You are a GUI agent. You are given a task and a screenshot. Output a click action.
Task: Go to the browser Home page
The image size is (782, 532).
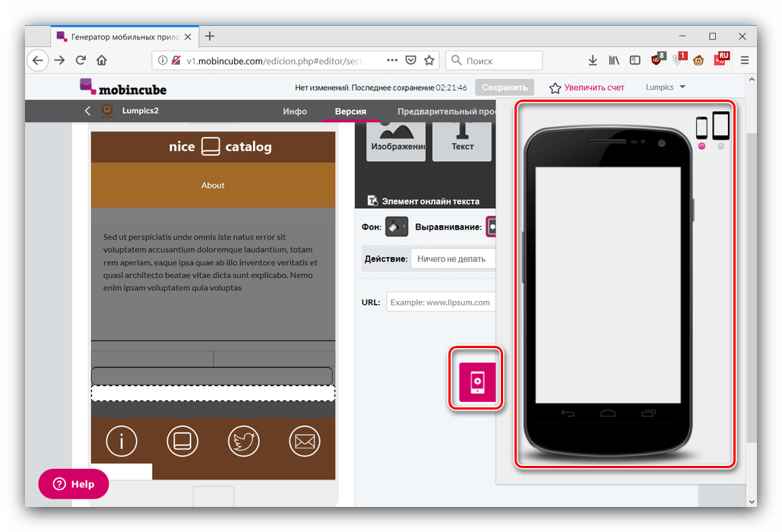click(102, 60)
